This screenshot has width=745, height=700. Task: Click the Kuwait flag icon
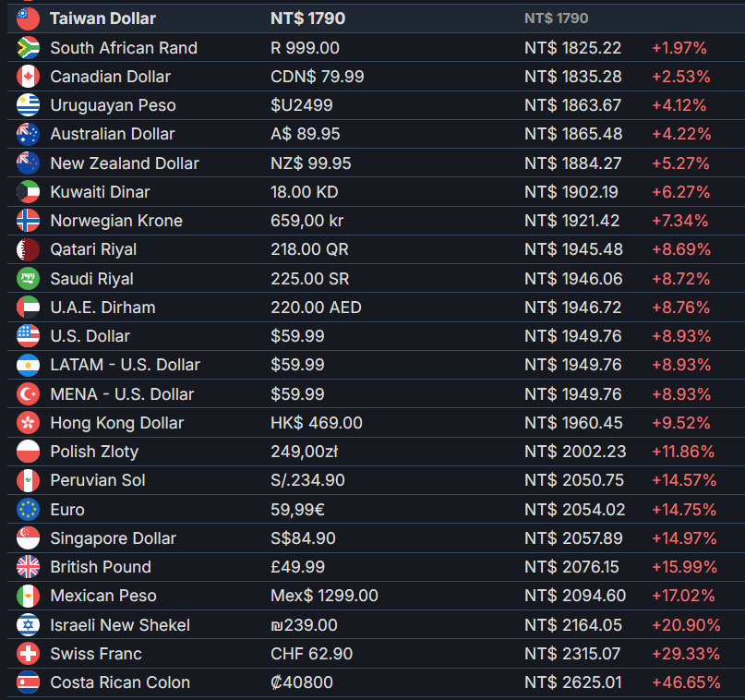pos(28,192)
